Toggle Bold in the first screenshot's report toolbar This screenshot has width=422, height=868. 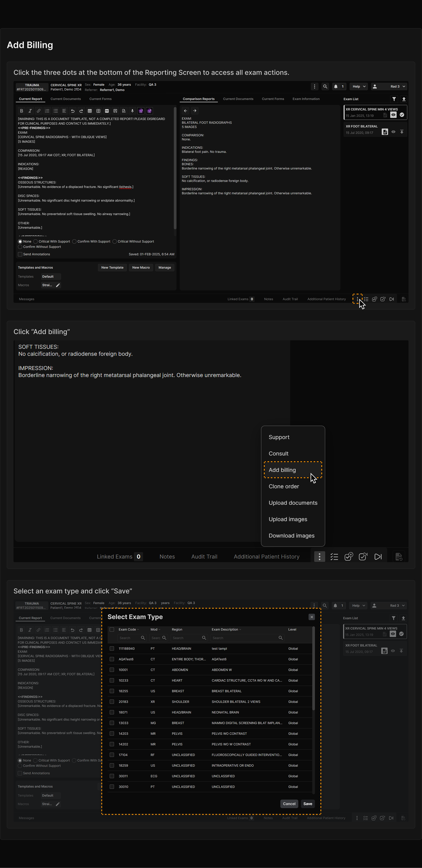click(22, 111)
